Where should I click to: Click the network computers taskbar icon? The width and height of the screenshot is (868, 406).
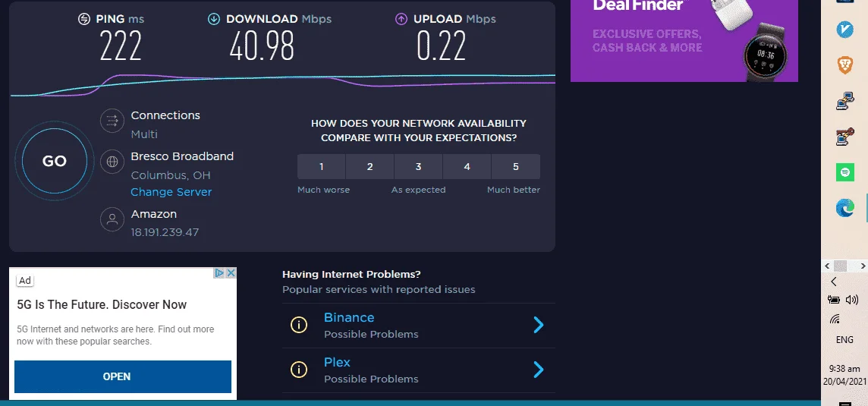click(x=844, y=101)
